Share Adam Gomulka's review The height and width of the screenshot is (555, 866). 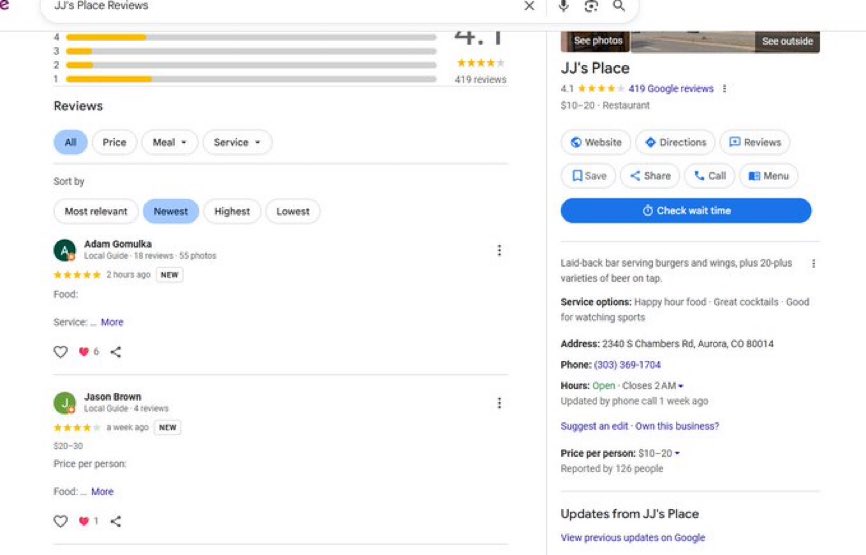coord(115,352)
